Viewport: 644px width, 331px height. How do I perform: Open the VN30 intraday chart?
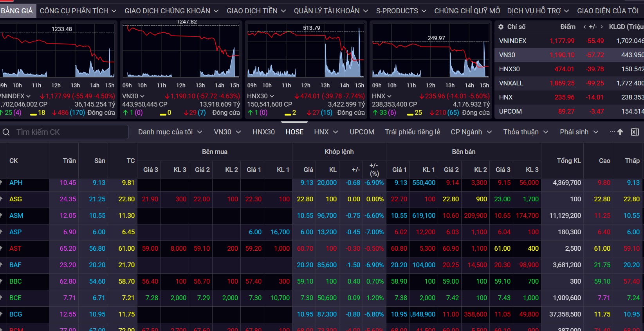pyautogui.click(x=181, y=50)
